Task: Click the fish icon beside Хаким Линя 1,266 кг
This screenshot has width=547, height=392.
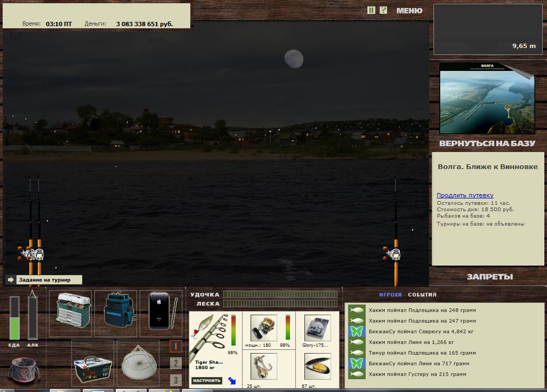Action: (357, 342)
